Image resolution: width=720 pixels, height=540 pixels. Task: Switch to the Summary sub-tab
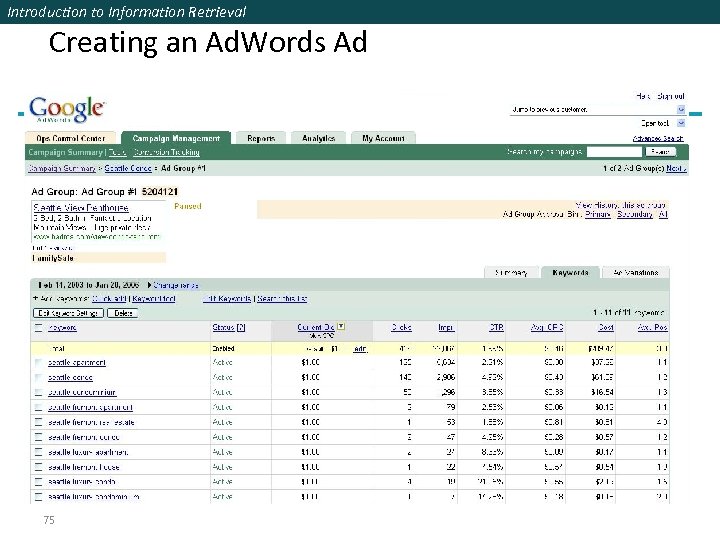(511, 273)
